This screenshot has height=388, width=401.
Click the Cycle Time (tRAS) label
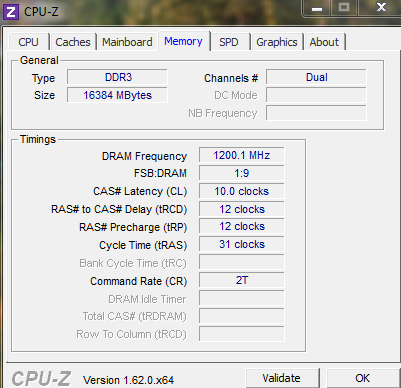[x=143, y=245]
